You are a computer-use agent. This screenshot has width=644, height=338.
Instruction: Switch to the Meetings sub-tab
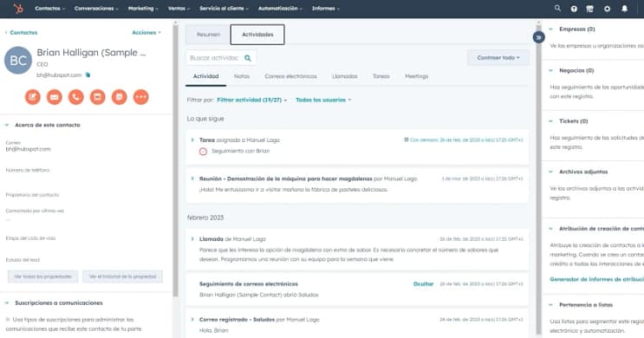coord(416,76)
